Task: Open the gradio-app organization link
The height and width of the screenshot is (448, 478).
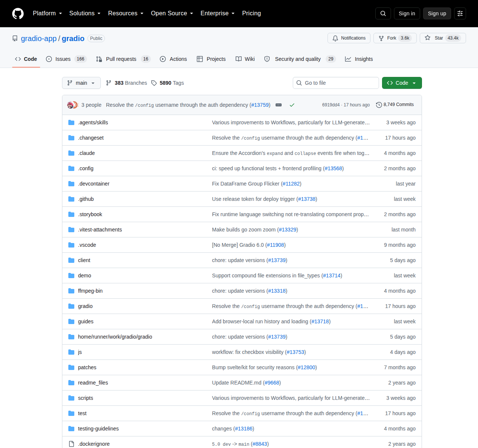Action: coord(39,38)
